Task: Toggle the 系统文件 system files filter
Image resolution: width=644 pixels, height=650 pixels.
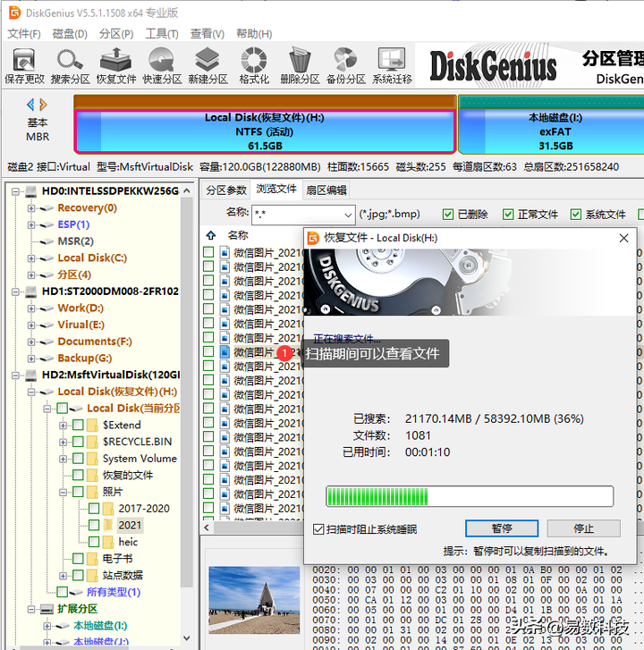Action: click(x=576, y=215)
